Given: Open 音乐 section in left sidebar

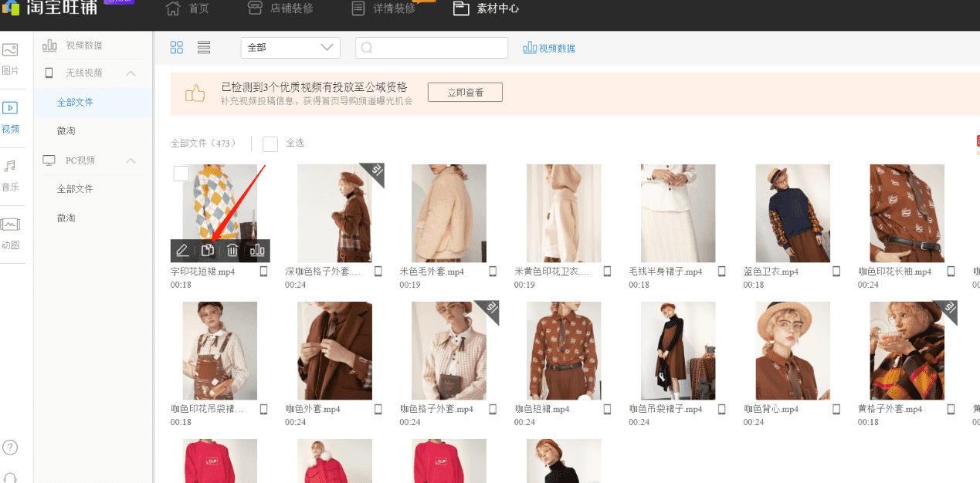Looking at the screenshot, I should tap(10, 175).
